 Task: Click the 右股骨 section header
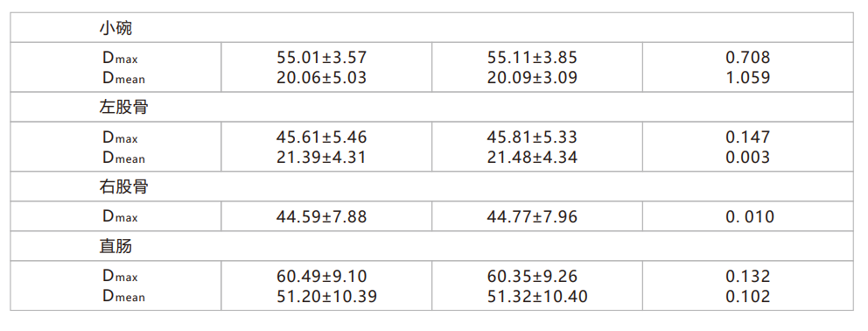[123, 187]
